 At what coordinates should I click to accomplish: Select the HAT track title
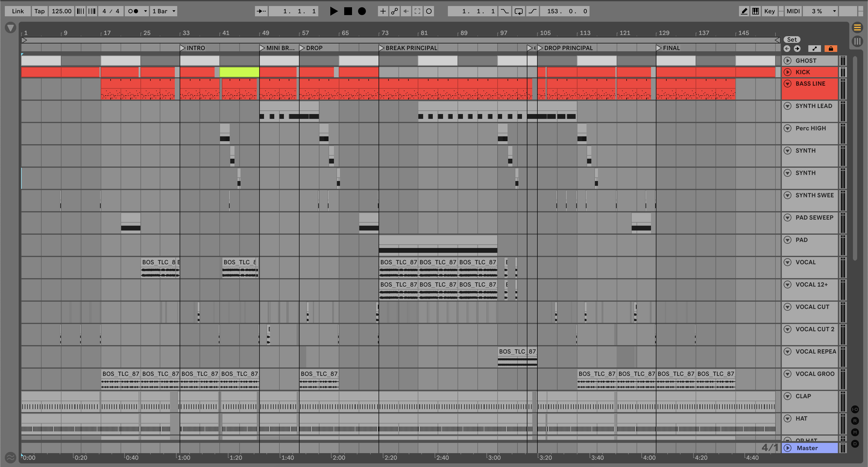click(x=801, y=418)
